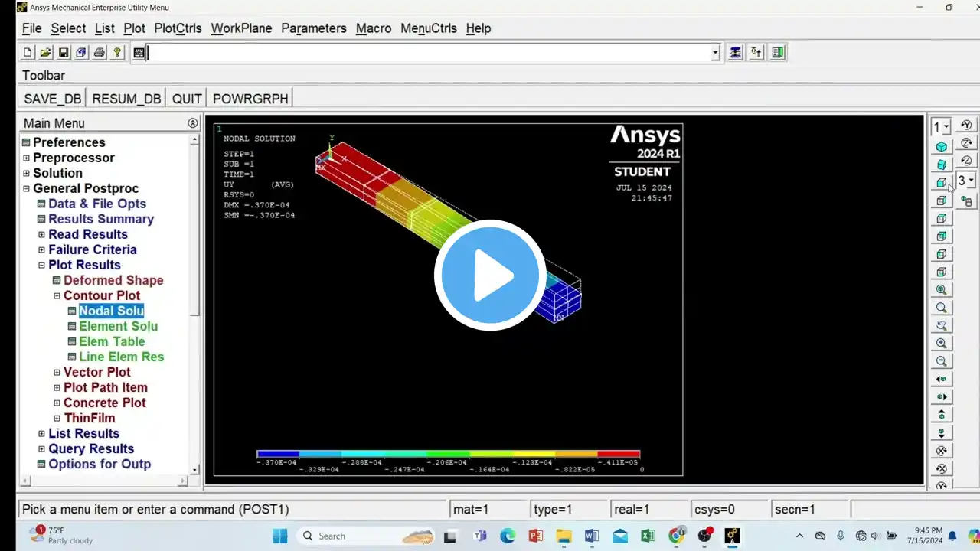Pan the model up with arrow icon
Image resolution: width=980 pixels, height=551 pixels.
click(942, 415)
